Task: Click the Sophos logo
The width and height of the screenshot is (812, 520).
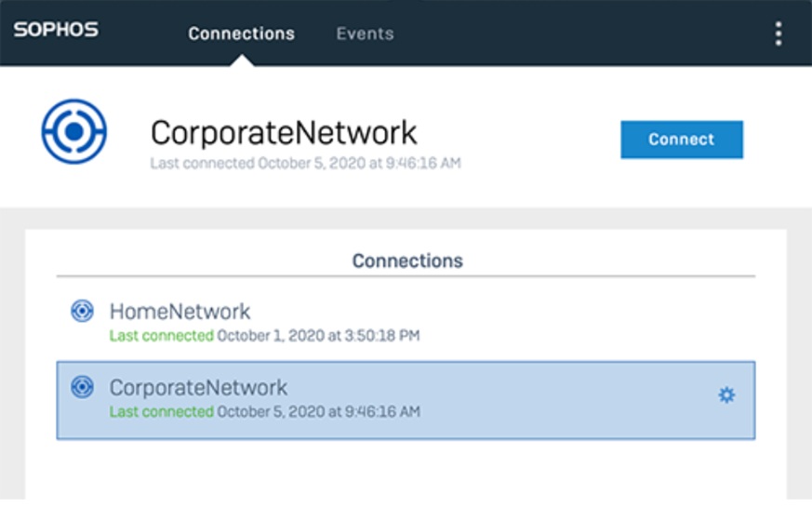Action: 55,30
